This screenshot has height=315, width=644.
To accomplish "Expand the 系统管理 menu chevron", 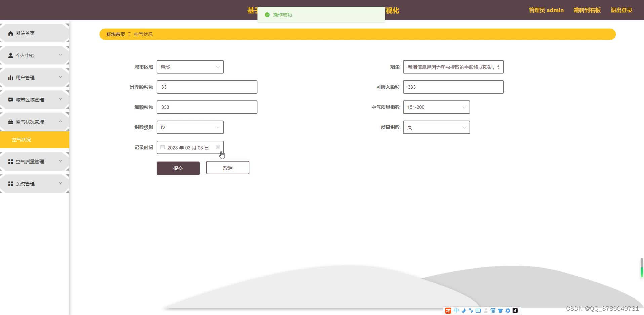I will tap(61, 183).
